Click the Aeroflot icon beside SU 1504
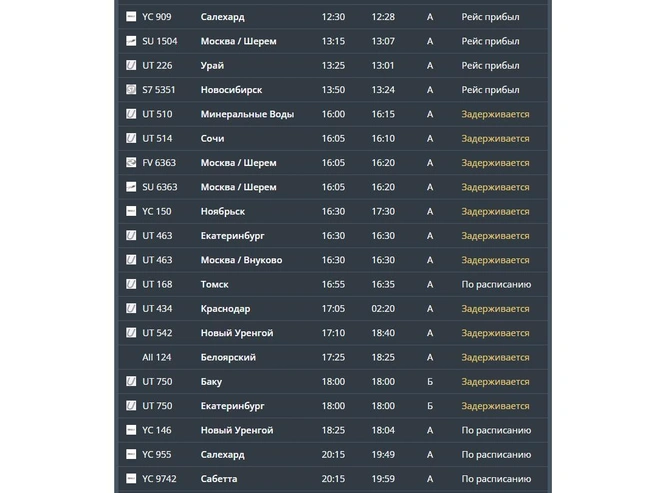This screenshot has height=493, width=656. pyautogui.click(x=131, y=41)
